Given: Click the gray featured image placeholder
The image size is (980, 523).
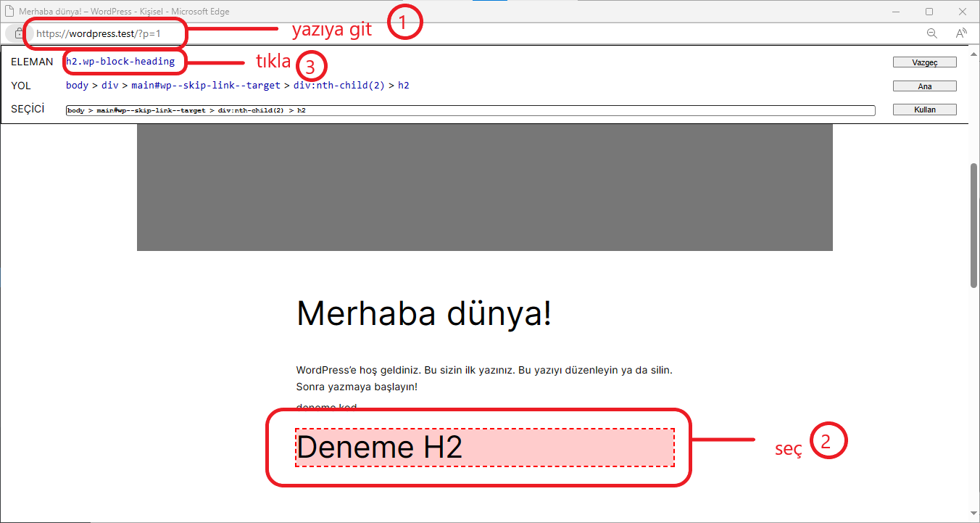Looking at the screenshot, I should point(484,187).
